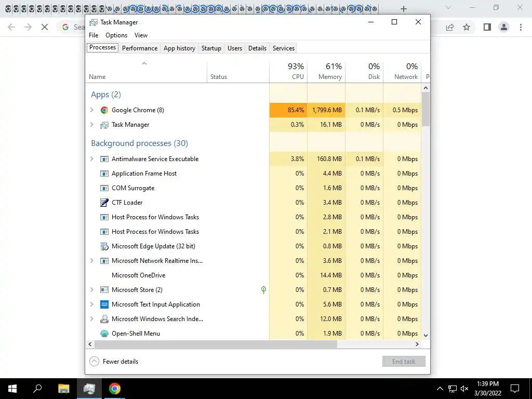Open the File menu
Viewport: 532px width, 399px height.
pyautogui.click(x=94, y=35)
